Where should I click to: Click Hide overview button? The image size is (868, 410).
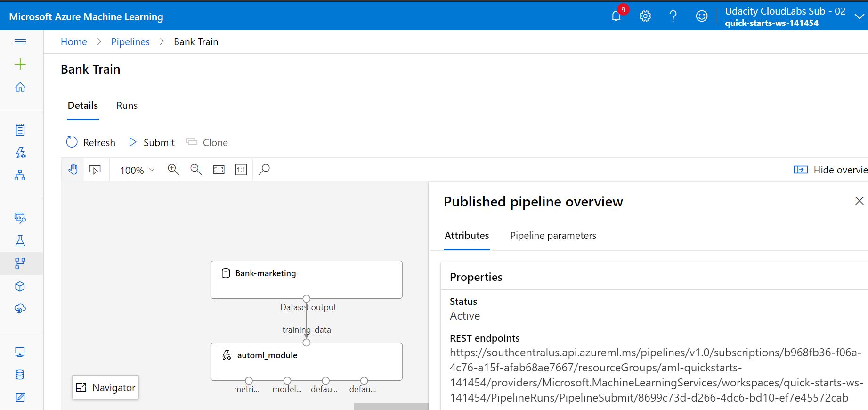[830, 170]
